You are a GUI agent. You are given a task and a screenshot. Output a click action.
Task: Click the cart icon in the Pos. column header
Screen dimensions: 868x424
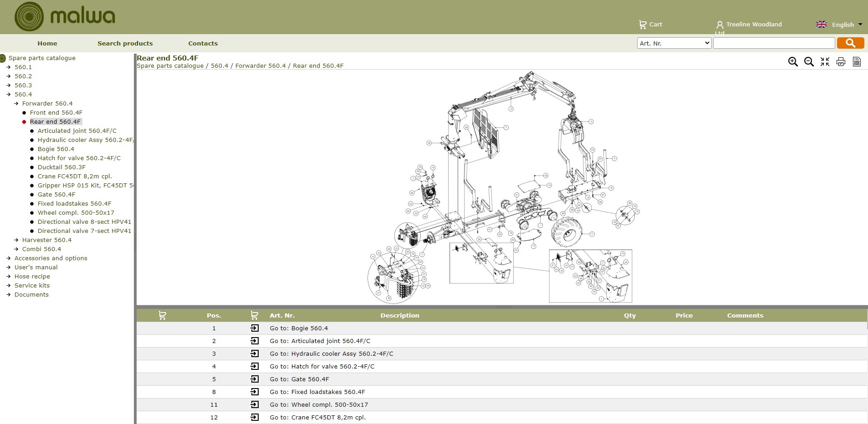click(x=163, y=315)
